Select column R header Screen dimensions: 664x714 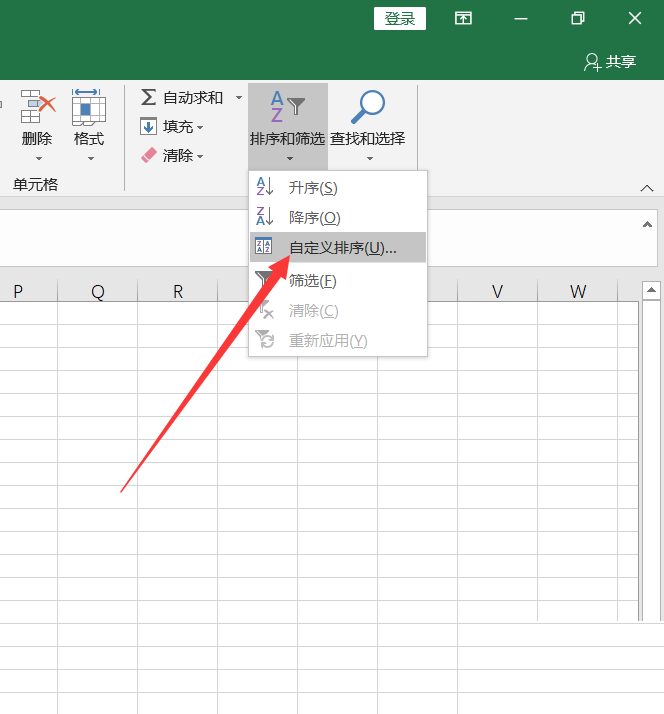click(x=178, y=291)
